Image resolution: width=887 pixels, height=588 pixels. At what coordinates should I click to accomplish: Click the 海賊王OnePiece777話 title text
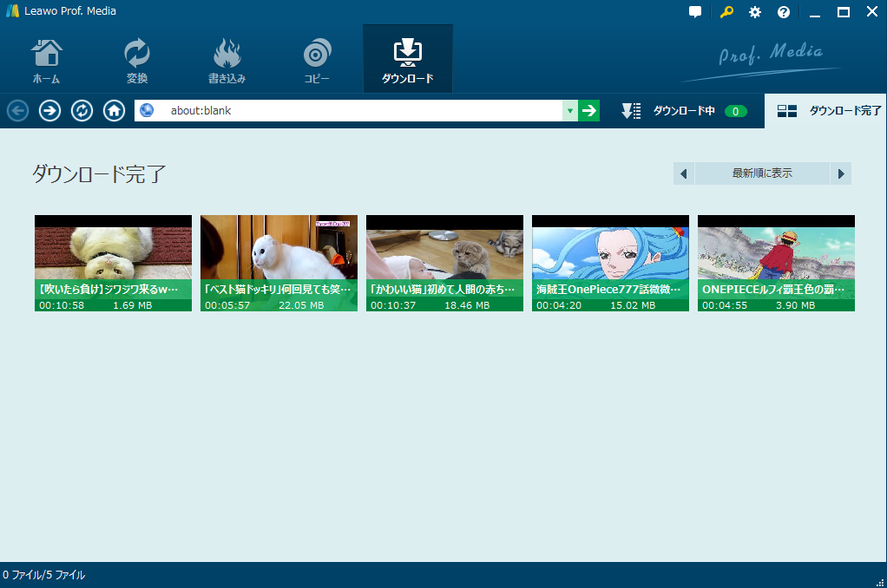(608, 289)
